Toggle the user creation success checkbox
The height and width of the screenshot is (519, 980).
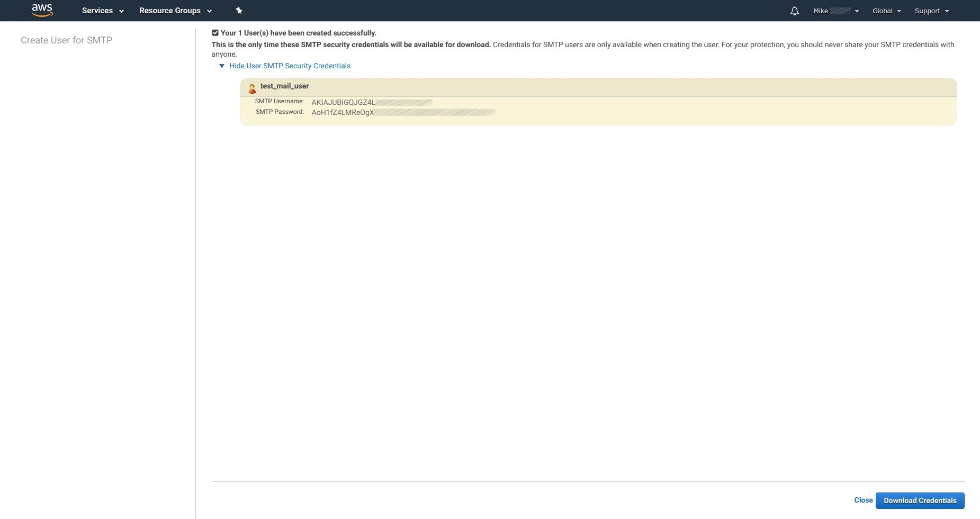pos(215,33)
